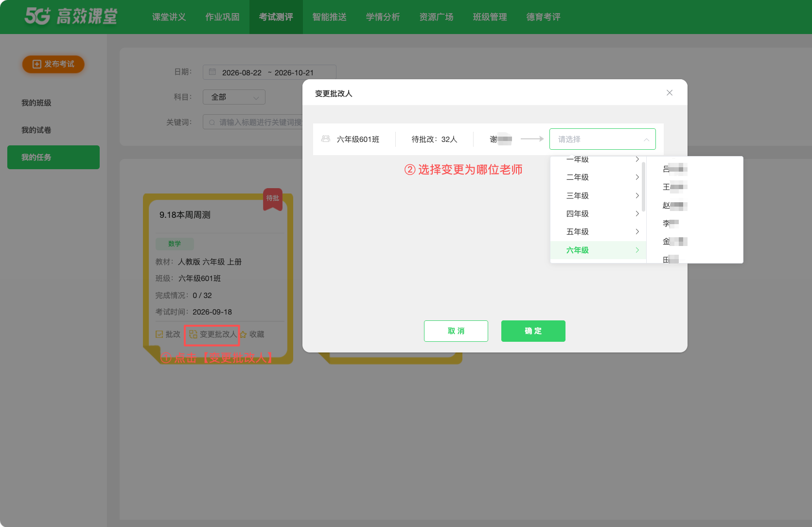
Task: Click the 待批 ribbon badge
Action: point(273,199)
